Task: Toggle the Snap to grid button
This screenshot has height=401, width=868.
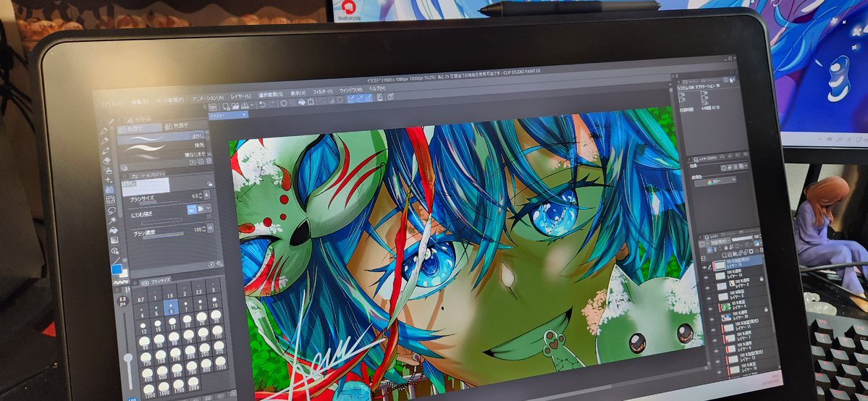Action: tap(370, 98)
